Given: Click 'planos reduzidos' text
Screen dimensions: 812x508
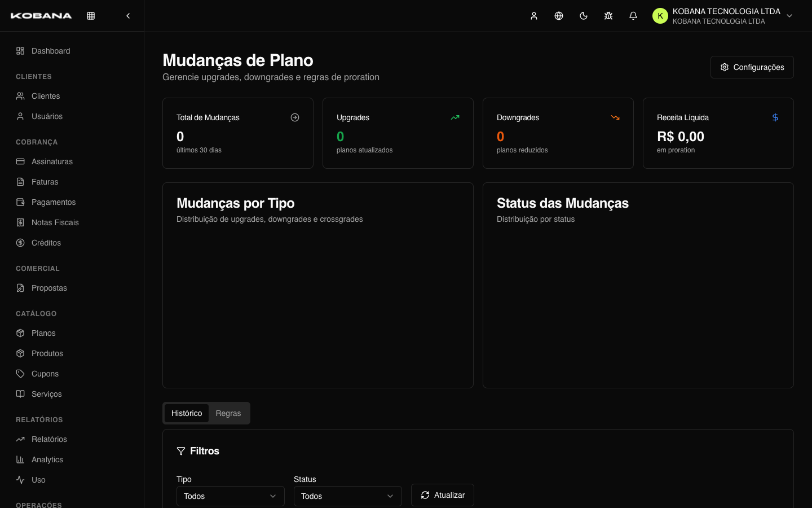Looking at the screenshot, I should [x=522, y=150].
